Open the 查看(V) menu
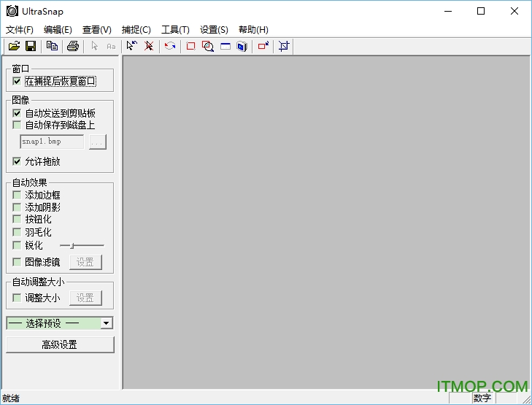The height and width of the screenshot is (405, 532). coord(97,30)
